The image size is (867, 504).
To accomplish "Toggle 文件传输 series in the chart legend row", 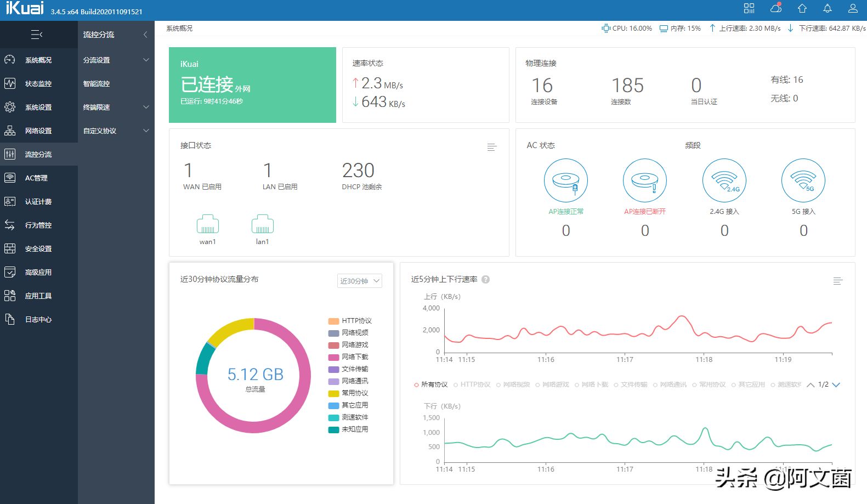I will coord(631,384).
